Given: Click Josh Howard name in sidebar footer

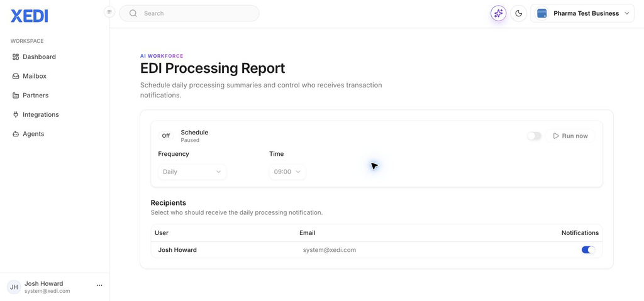Looking at the screenshot, I should tap(44, 283).
